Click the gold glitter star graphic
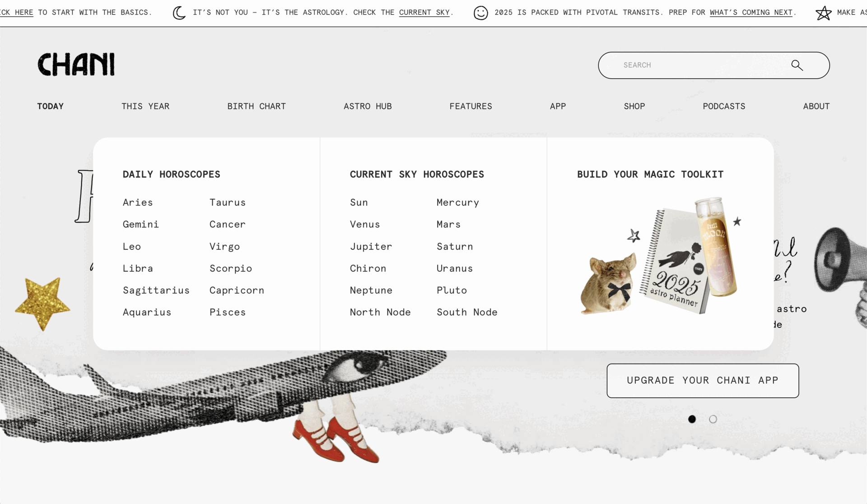867x504 pixels. pyautogui.click(x=43, y=303)
